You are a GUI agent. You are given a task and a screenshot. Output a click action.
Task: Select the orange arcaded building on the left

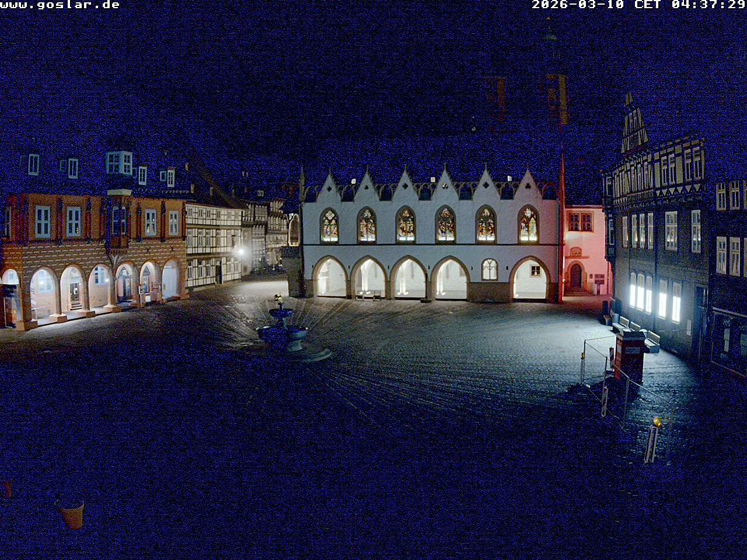point(88,257)
